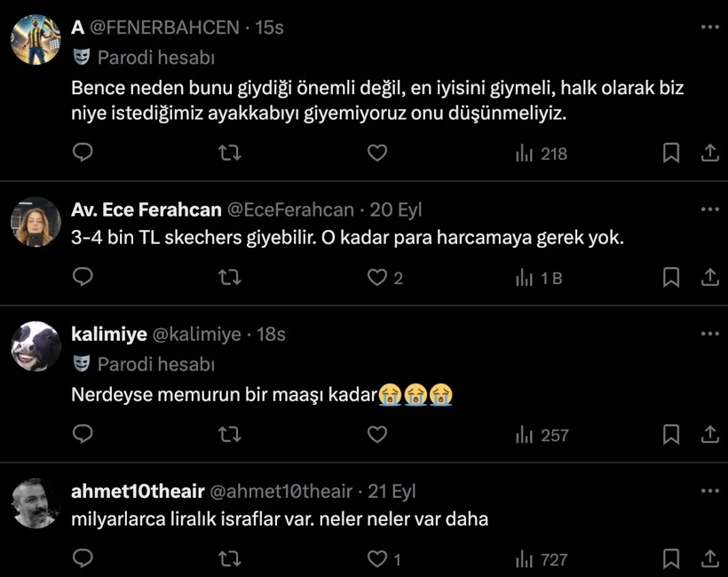Open the more options menu on FENERBAHCEN's tweet
728x577 pixels.
coord(708,27)
